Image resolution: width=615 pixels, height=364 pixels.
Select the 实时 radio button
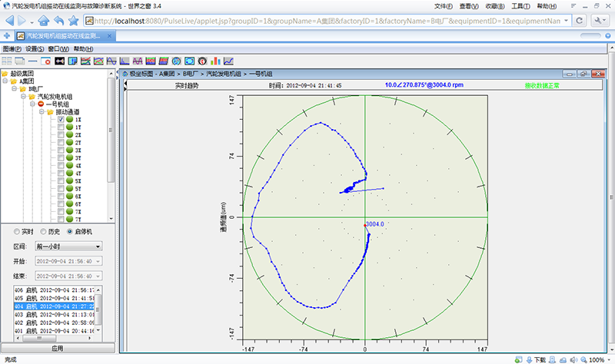coord(16,232)
